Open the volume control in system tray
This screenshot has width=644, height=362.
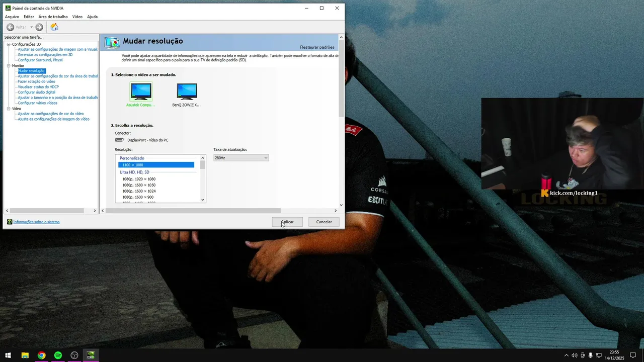[x=575, y=355]
